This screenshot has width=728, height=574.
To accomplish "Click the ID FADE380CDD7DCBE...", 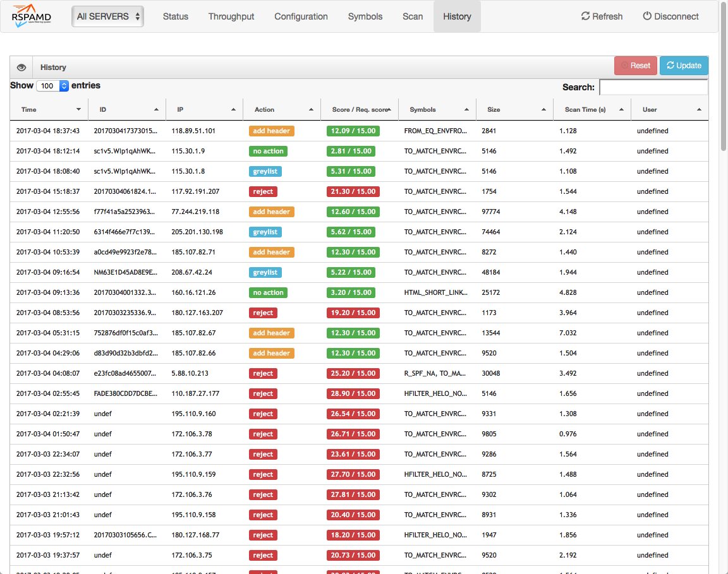I will (125, 393).
